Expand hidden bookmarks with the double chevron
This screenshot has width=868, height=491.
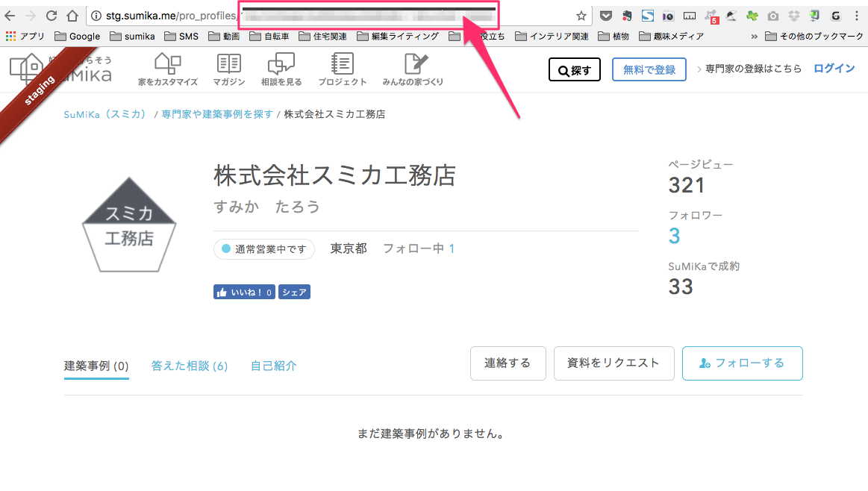[754, 37]
